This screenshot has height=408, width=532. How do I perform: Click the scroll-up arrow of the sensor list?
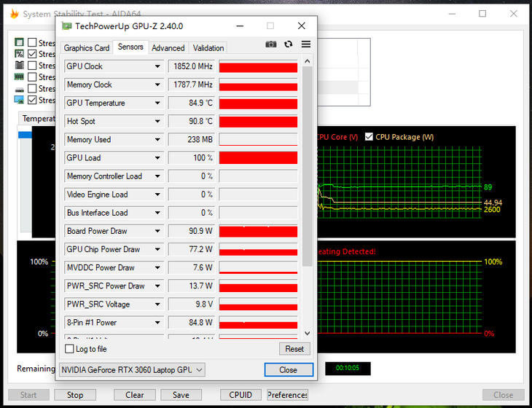[x=307, y=62]
